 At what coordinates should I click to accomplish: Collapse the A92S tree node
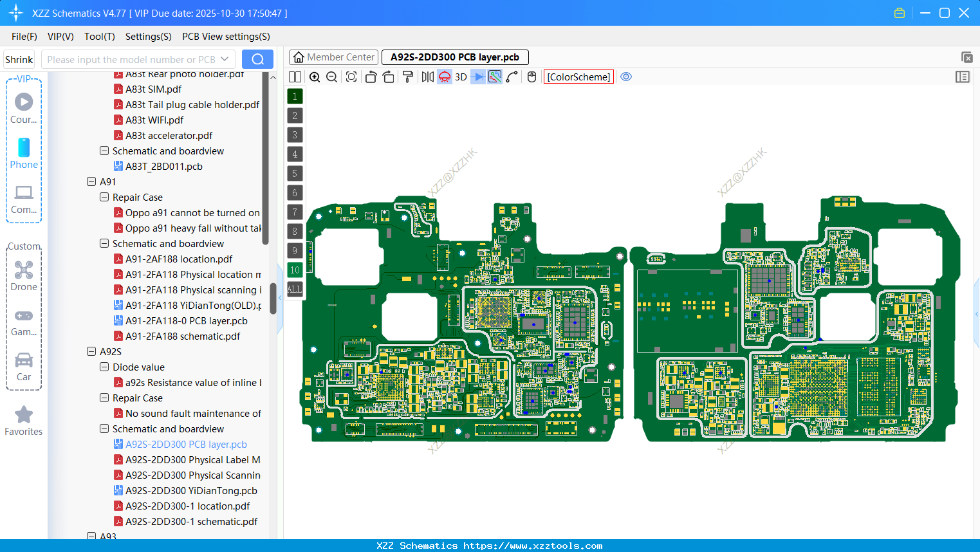coord(91,351)
